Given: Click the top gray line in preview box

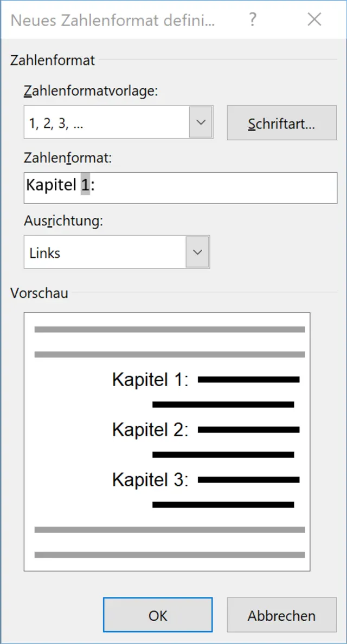Looking at the screenshot, I should (169, 329).
